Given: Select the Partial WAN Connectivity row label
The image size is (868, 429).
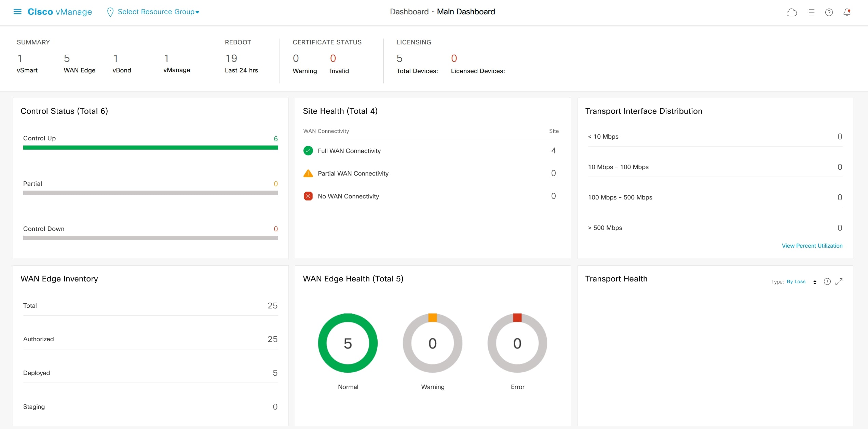Looking at the screenshot, I should click(x=353, y=173).
